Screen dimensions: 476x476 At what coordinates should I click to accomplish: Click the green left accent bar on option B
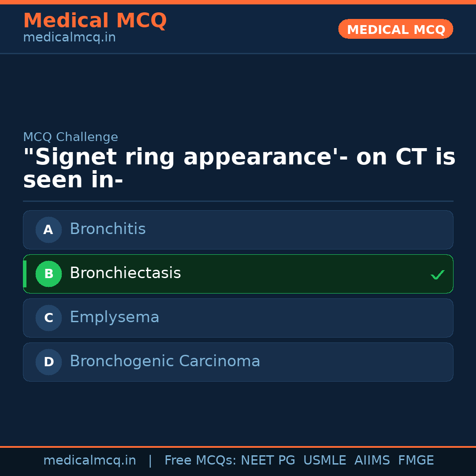pyautogui.click(x=25, y=274)
